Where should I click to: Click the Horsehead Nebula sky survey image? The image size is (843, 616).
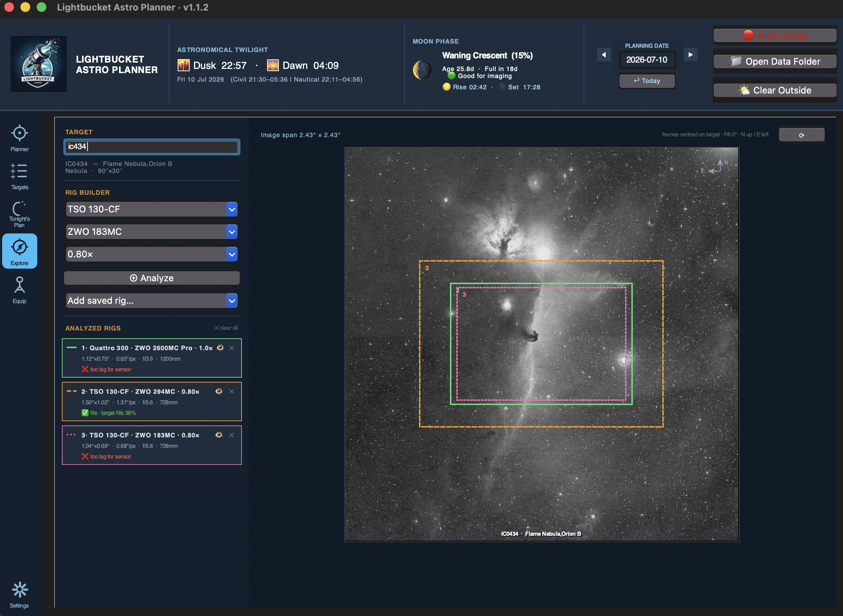541,344
